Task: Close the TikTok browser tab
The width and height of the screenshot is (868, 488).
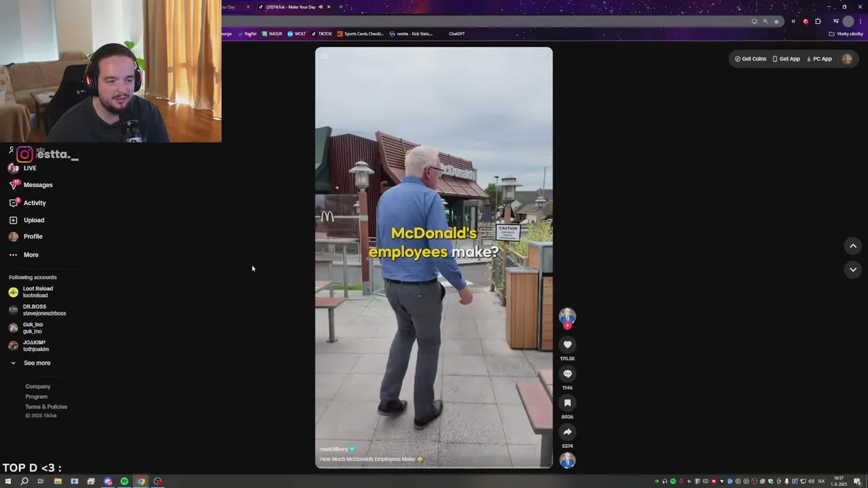Action: (329, 7)
